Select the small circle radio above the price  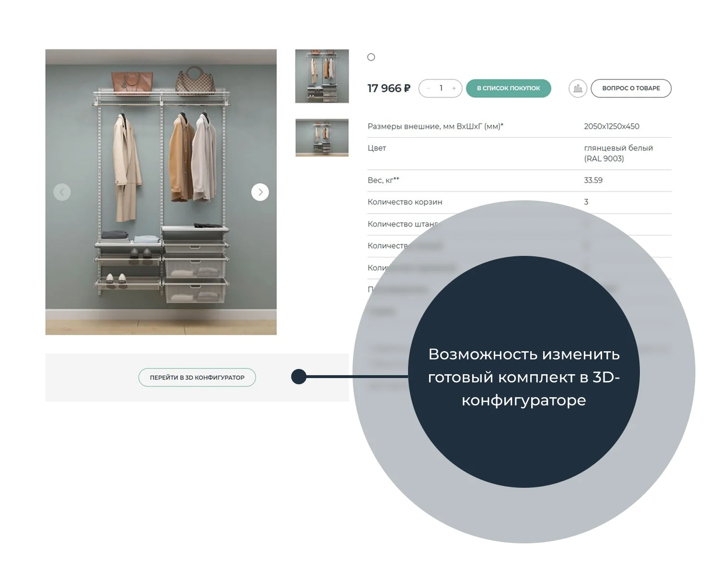tap(371, 57)
